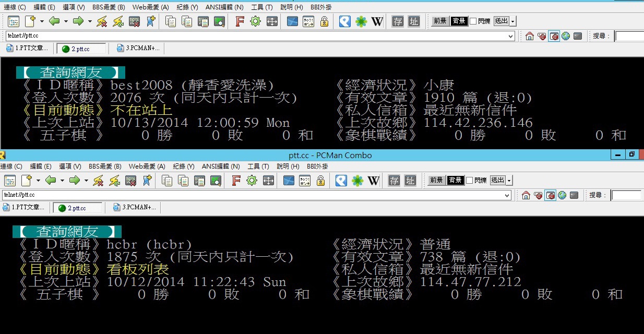Viewport: 644px width, 334px height.
Task: Expand the address dropdown in the upper window
Action: click(511, 36)
